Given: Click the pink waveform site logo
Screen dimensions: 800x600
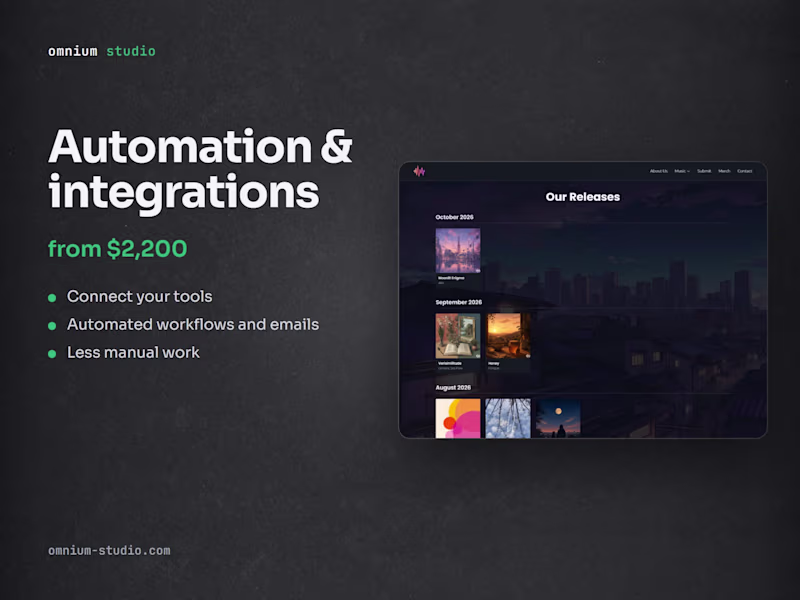Looking at the screenshot, I should click(419, 171).
